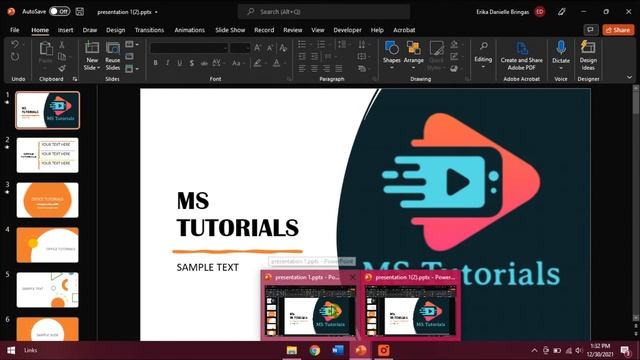Click Increase Font Size icon

pos(258,48)
